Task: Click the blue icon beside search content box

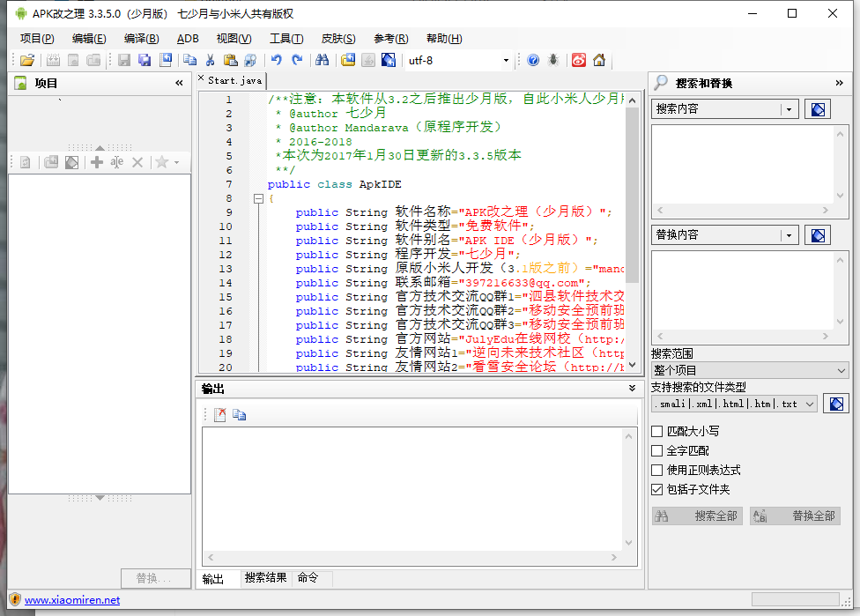Action: point(817,109)
